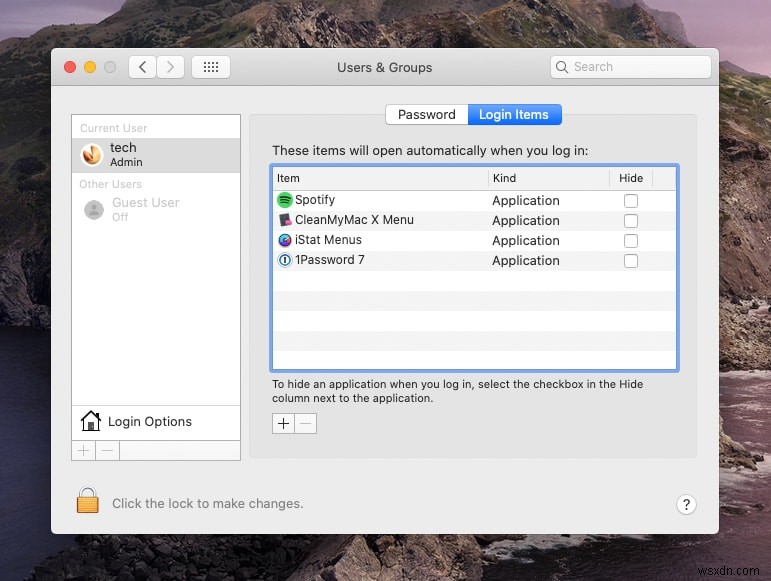Select the Spotify row name

[x=315, y=200]
